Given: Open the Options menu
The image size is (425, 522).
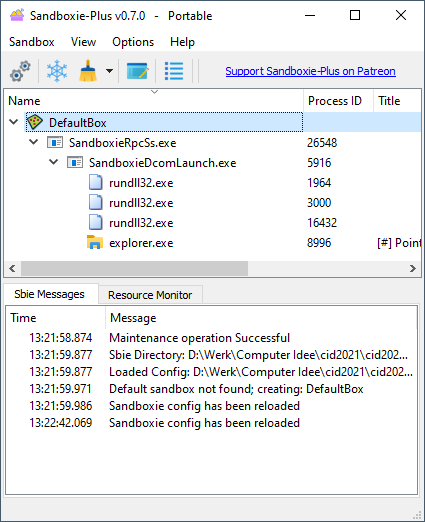Looking at the screenshot, I should click(x=133, y=42).
